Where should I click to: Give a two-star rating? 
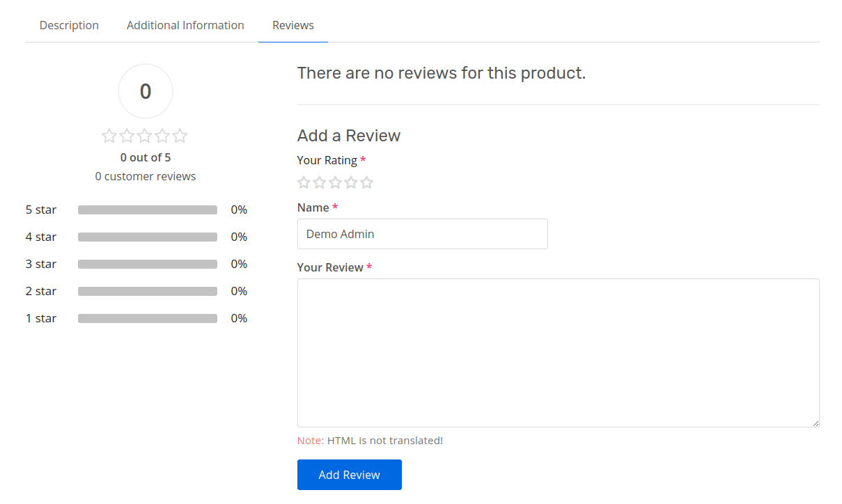tap(320, 182)
